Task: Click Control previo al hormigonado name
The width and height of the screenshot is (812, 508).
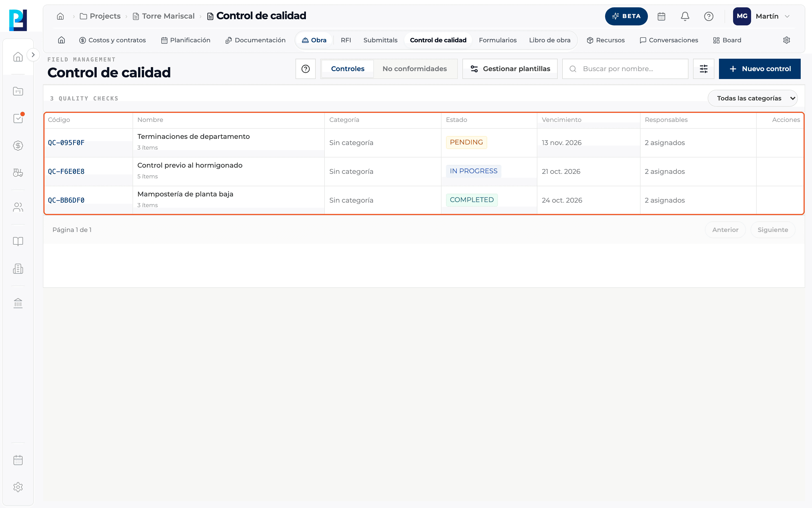Action: [x=189, y=165]
